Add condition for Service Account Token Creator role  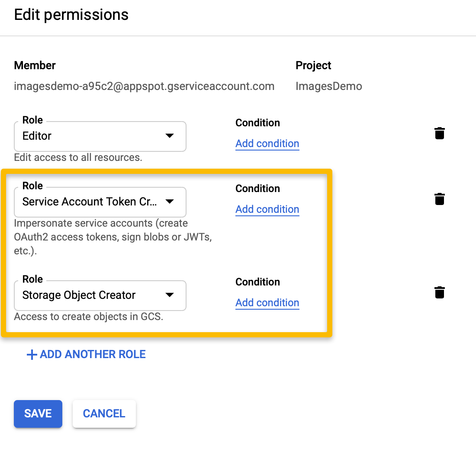point(267,209)
